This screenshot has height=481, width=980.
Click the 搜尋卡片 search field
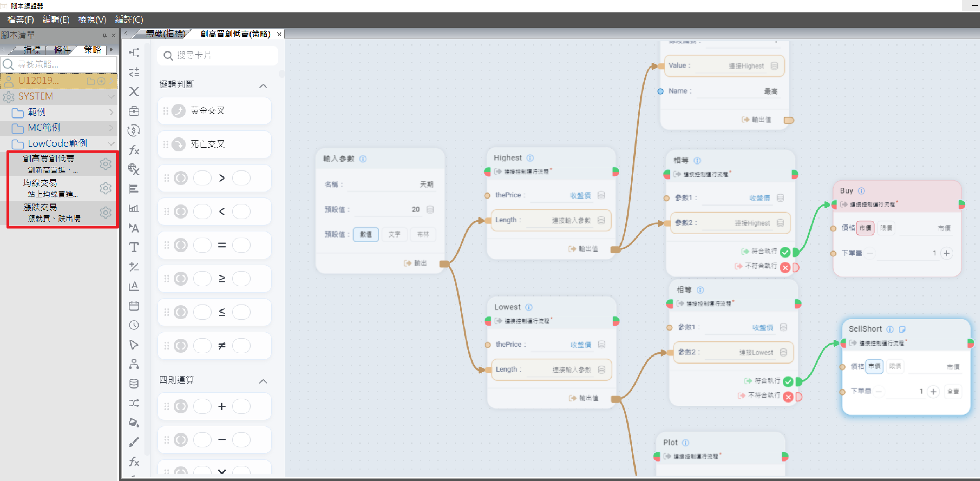tap(218, 55)
